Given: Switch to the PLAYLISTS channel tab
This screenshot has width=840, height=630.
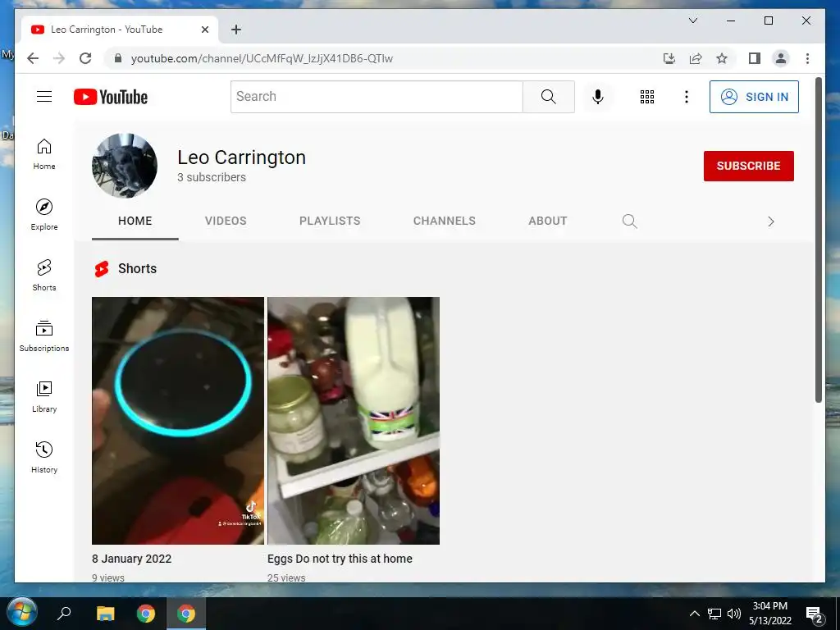Looking at the screenshot, I should pos(330,221).
